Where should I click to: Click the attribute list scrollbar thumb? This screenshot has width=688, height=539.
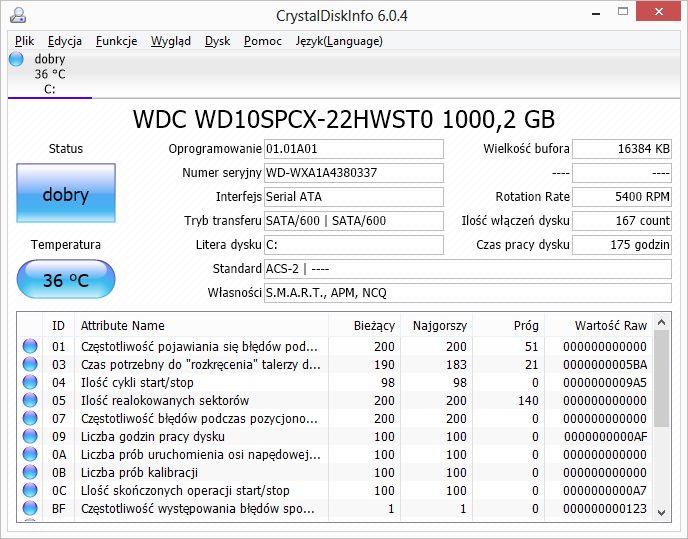[662, 378]
